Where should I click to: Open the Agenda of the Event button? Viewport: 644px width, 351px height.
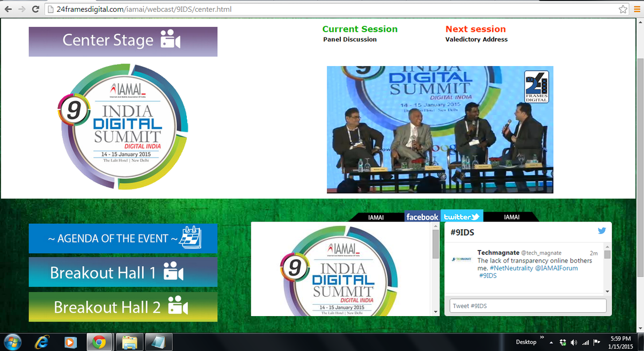(x=123, y=238)
